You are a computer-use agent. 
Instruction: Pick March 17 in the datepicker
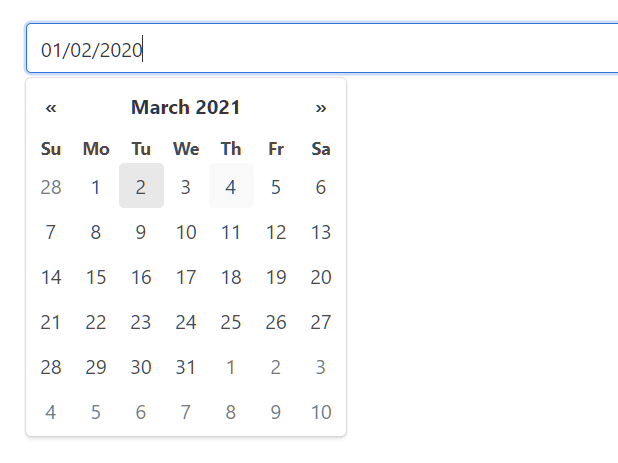[186, 277]
